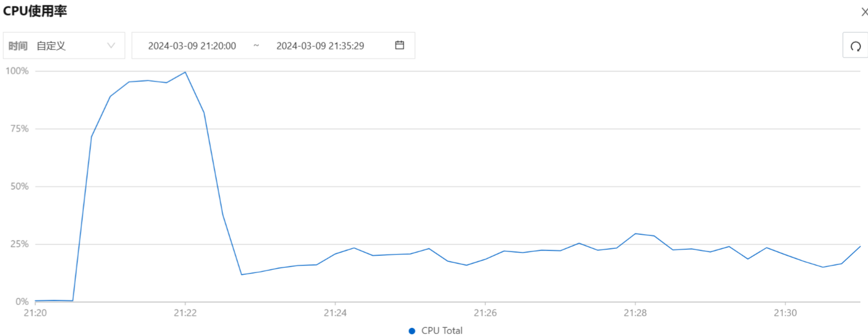Click the 21:20 x-axis time label
Viewport: 868px width, 336px height.
(x=35, y=313)
